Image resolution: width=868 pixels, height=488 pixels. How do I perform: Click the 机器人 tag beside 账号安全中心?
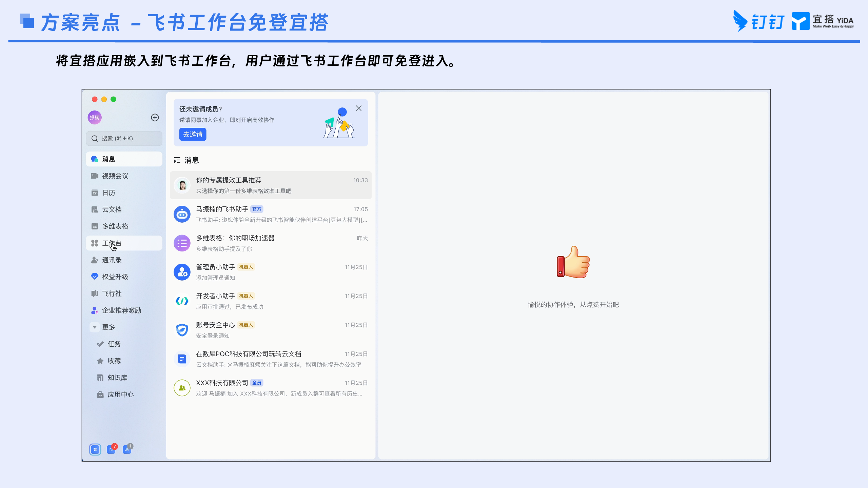click(x=246, y=325)
